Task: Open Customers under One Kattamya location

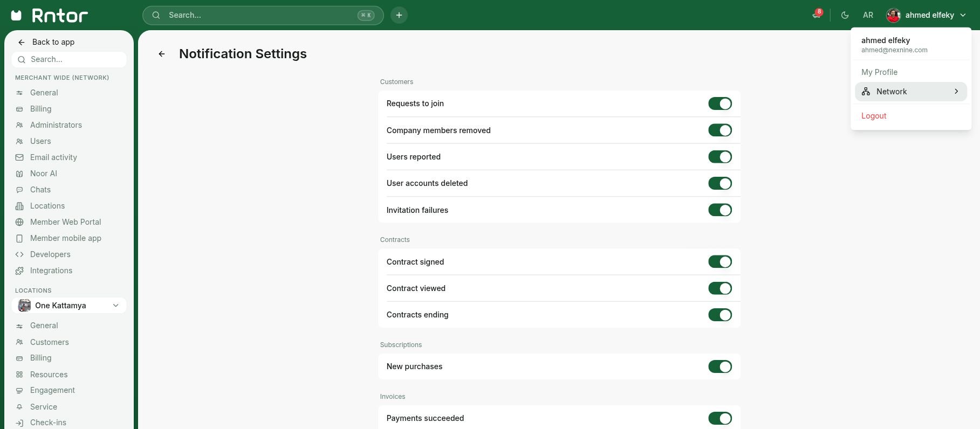Action: pyautogui.click(x=49, y=342)
